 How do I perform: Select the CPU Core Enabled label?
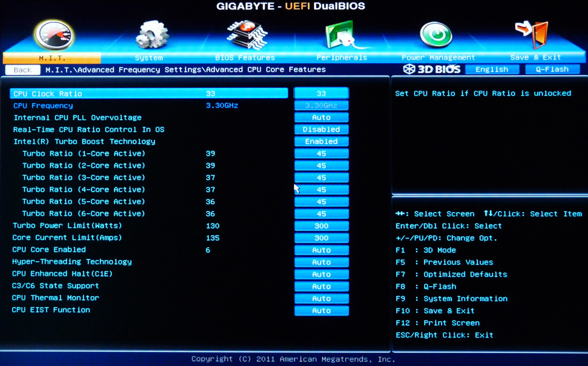pyautogui.click(x=49, y=250)
